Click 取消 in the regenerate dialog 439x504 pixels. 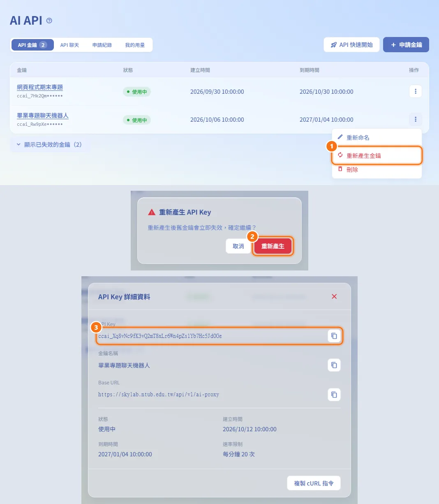tap(238, 246)
